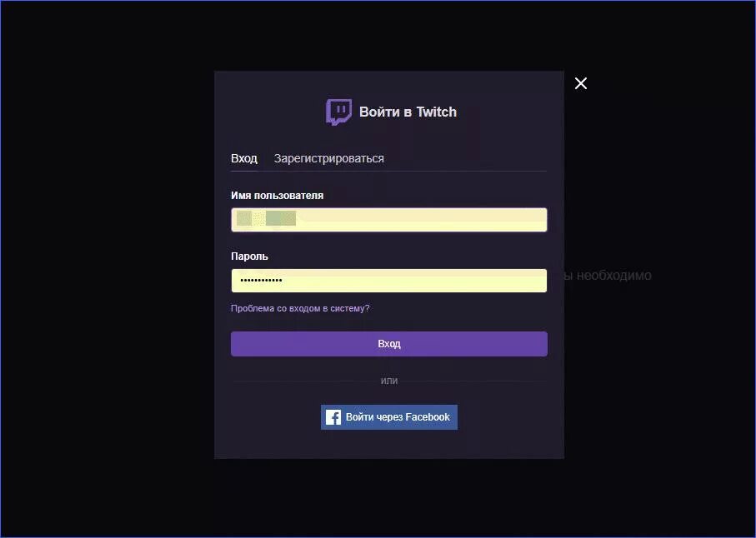Open the Проблема со входом в систему? link
The height and width of the screenshot is (538, 756).
point(300,308)
